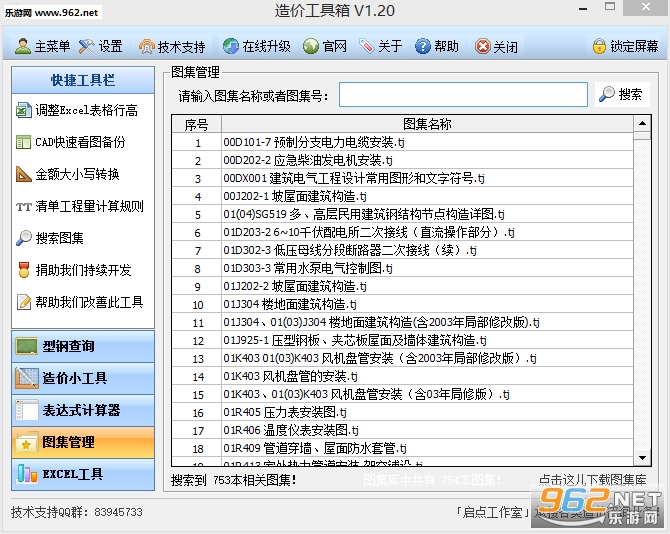Viewport: 670px width, 534px height.
Task: Select row 01R405 压力表安装图
Action: 403,412
